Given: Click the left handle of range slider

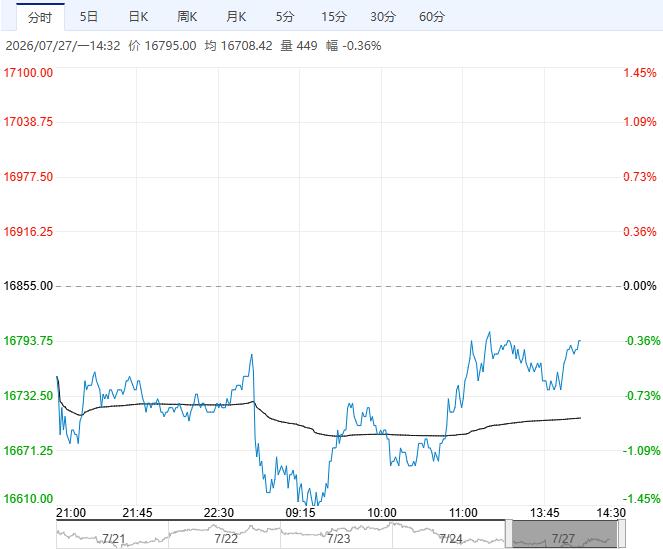Looking at the screenshot, I should click(509, 534).
